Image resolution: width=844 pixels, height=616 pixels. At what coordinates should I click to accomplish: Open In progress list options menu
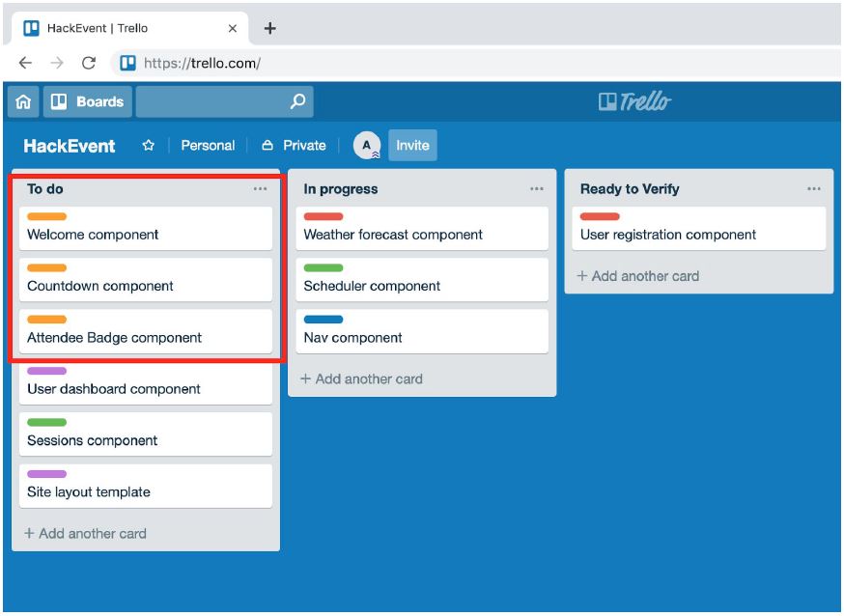tap(537, 189)
